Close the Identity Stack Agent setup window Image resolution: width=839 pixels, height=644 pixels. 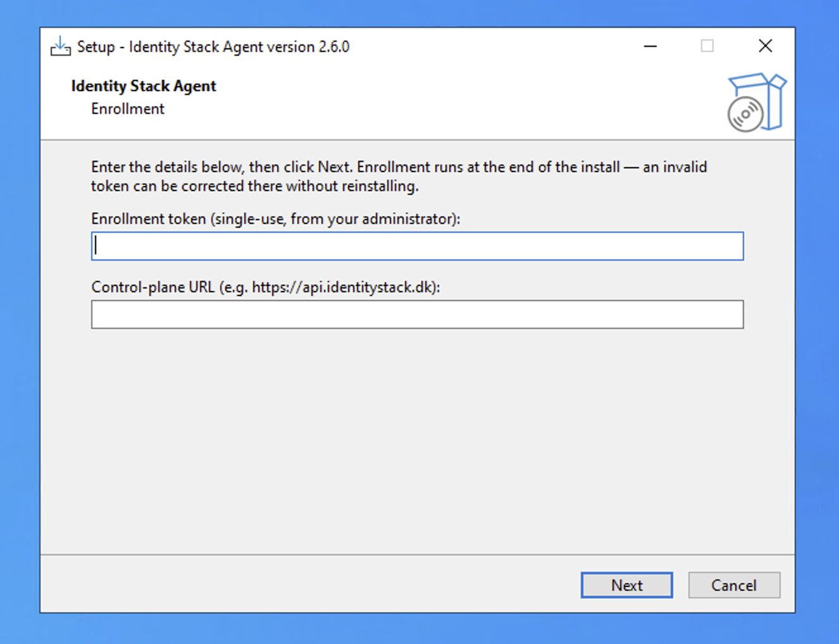point(766,46)
